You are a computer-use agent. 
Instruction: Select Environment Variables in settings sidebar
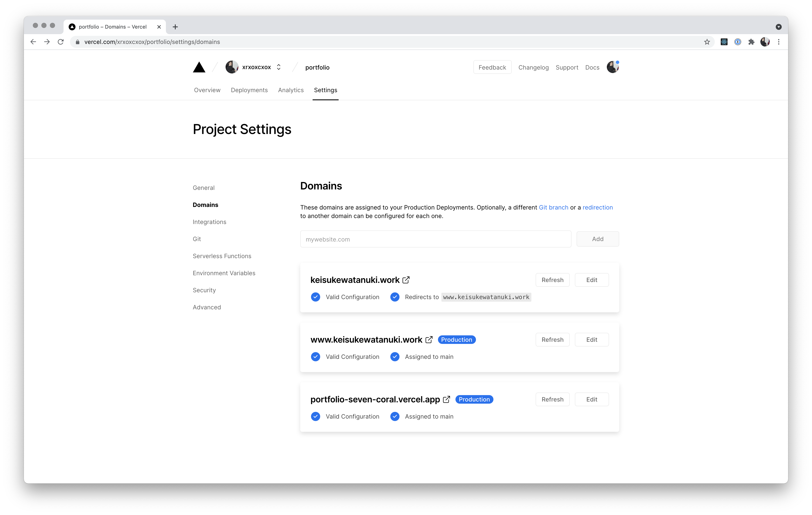click(x=224, y=273)
